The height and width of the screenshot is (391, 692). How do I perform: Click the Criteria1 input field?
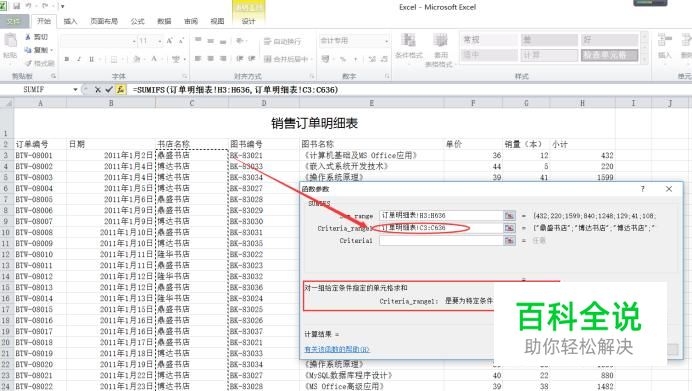click(440, 241)
